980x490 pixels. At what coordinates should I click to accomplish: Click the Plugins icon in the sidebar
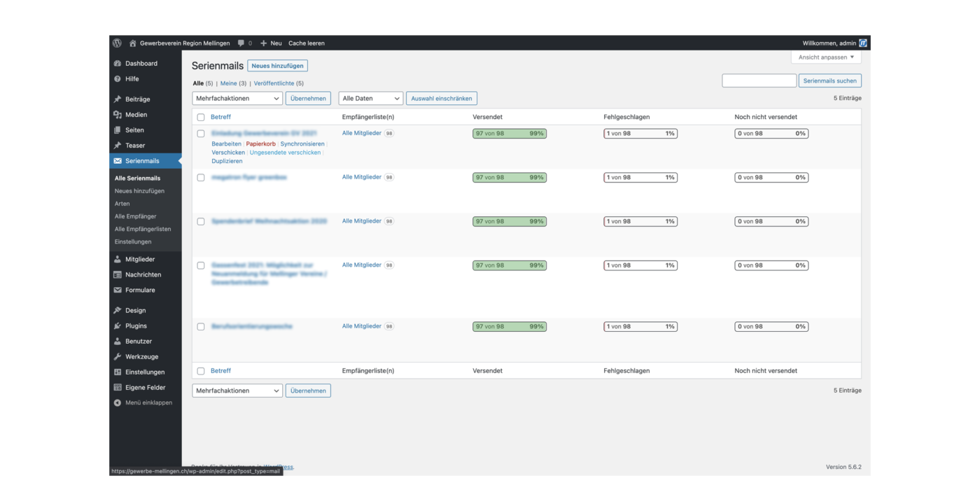tap(118, 326)
